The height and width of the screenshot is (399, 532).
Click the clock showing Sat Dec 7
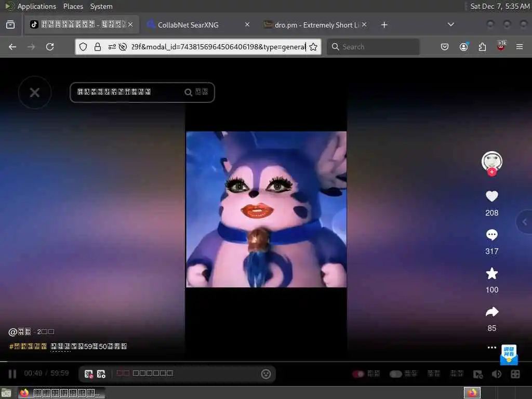pyautogui.click(x=499, y=6)
